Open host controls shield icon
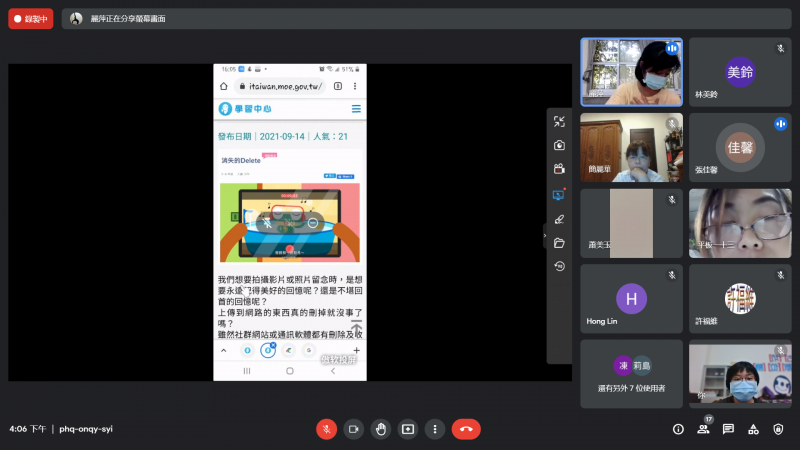 tap(778, 429)
